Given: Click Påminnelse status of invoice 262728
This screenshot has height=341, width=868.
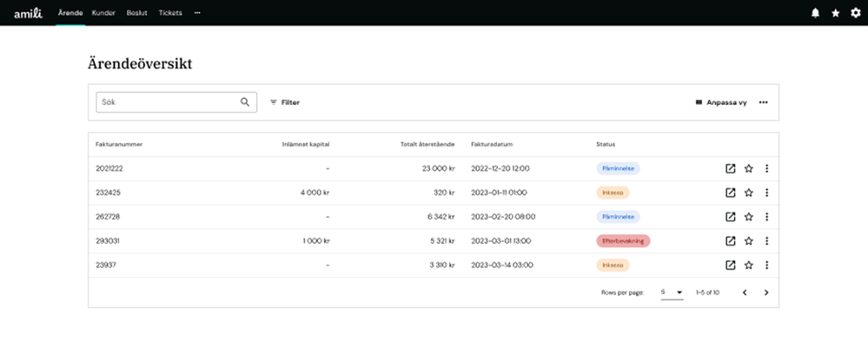Looking at the screenshot, I should (618, 217).
